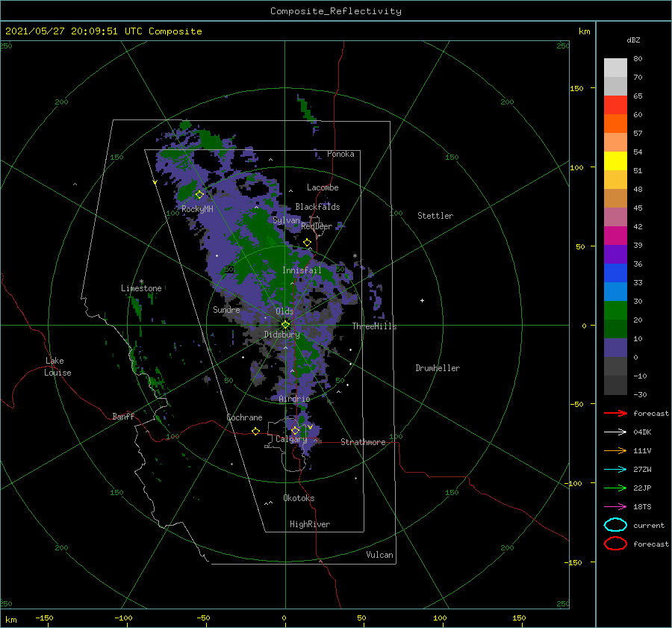Select the light gray 80 dBZ swatch
The height and width of the screenshot is (628, 672).
coord(615,67)
